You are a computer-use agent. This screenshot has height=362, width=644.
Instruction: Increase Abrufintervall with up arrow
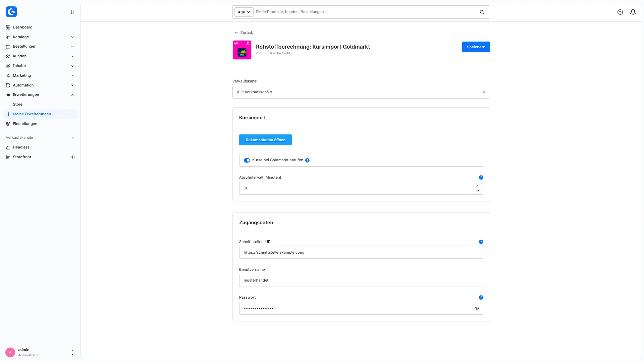click(478, 186)
